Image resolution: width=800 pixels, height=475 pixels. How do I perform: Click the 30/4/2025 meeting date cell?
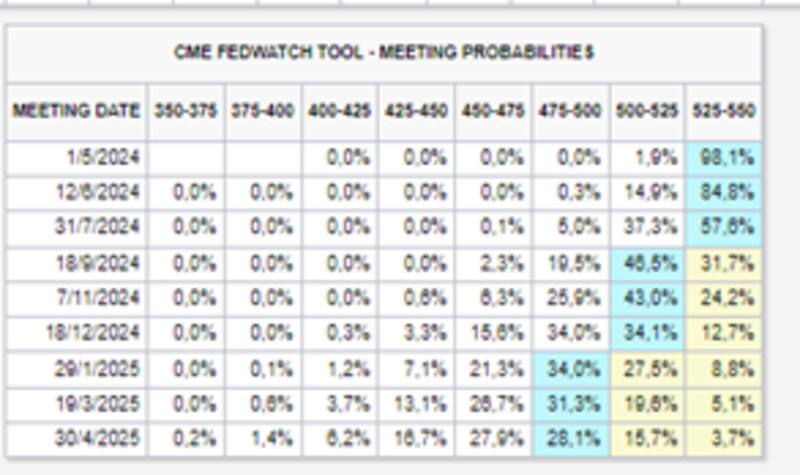click(x=98, y=439)
